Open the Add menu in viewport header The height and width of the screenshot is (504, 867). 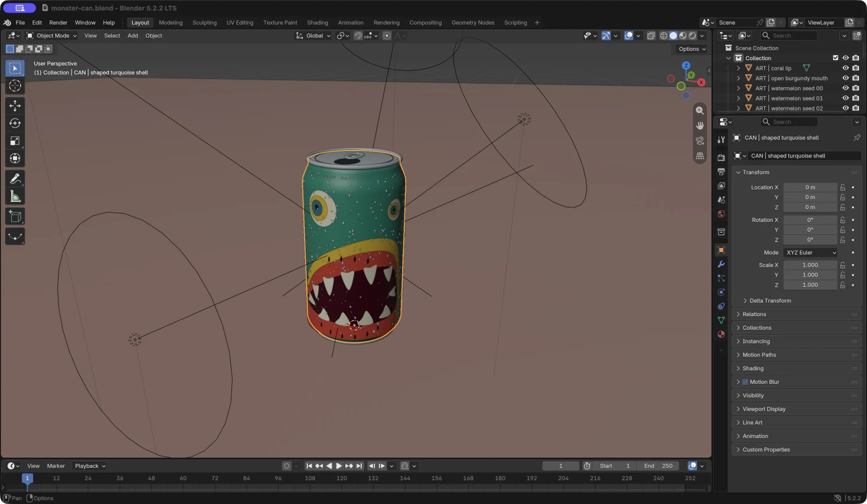pos(133,36)
